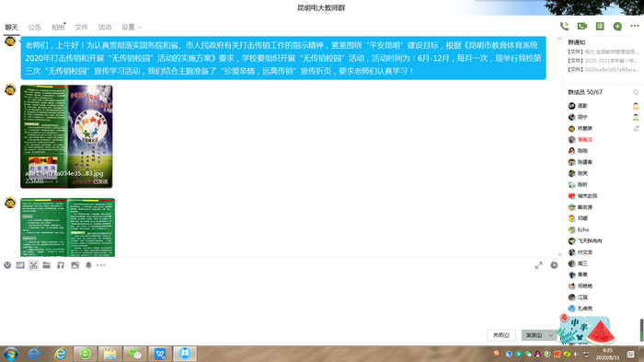This screenshot has width=644, height=362.
Task: Click the 群成员 50/67 header
Action: click(x=585, y=92)
